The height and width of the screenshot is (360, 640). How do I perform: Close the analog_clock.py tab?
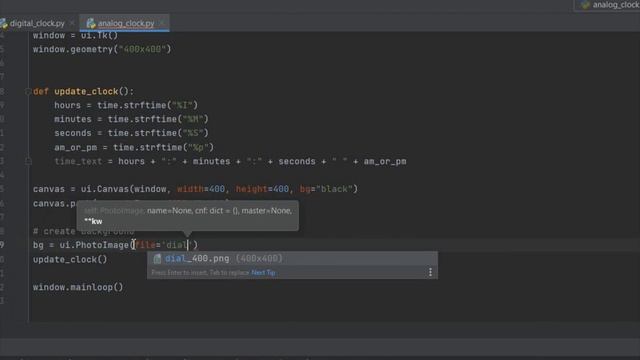pyautogui.click(x=162, y=23)
